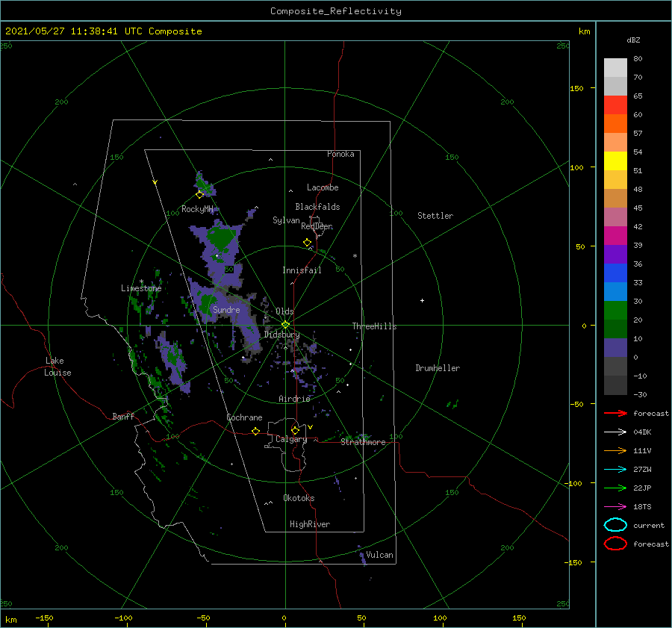Select the asterisk marker above Limestone
672x628 pixels.
point(141,282)
